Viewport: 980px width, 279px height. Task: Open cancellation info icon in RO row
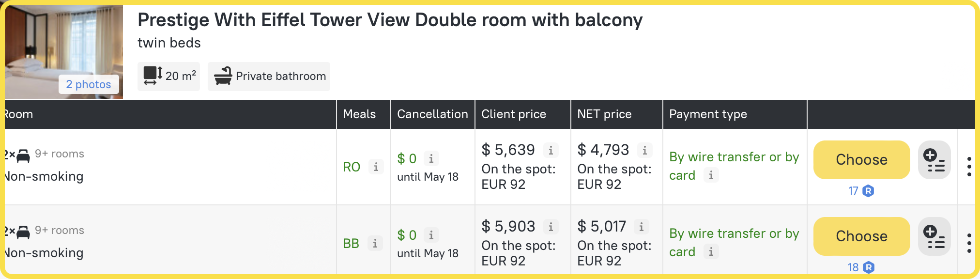click(x=431, y=158)
